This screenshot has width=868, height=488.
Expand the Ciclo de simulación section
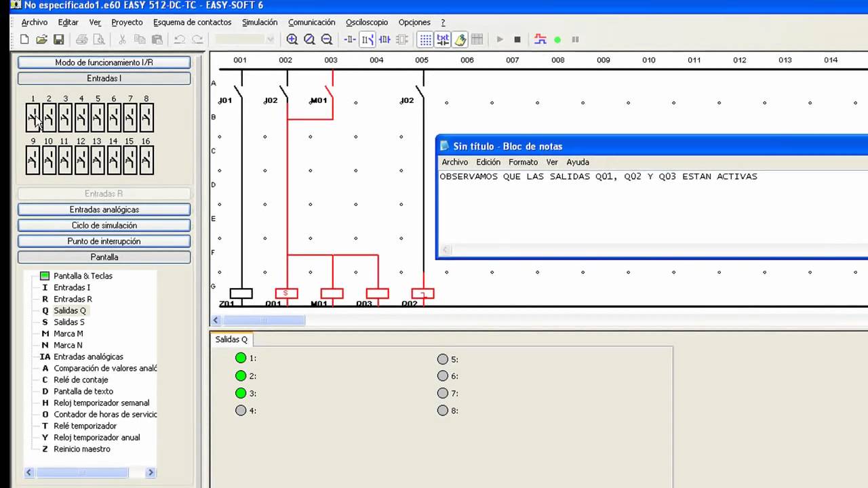click(104, 225)
